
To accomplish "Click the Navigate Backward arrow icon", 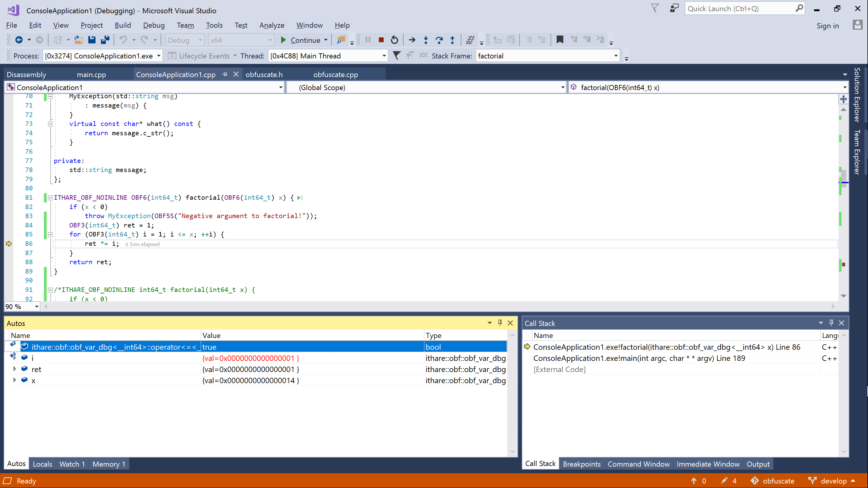I will coord(19,40).
